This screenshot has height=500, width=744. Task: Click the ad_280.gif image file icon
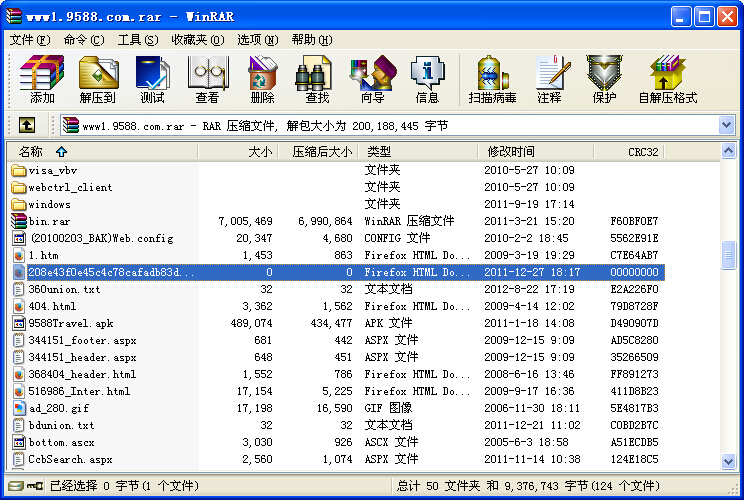click(19, 408)
